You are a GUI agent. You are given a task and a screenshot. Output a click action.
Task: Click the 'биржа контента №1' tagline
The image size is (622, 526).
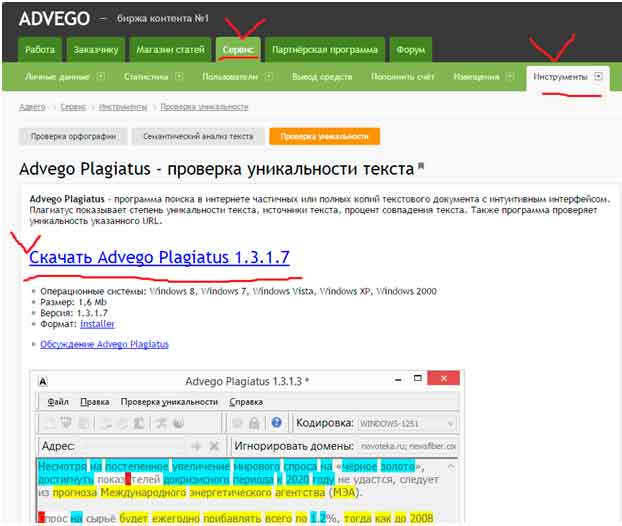[163, 19]
